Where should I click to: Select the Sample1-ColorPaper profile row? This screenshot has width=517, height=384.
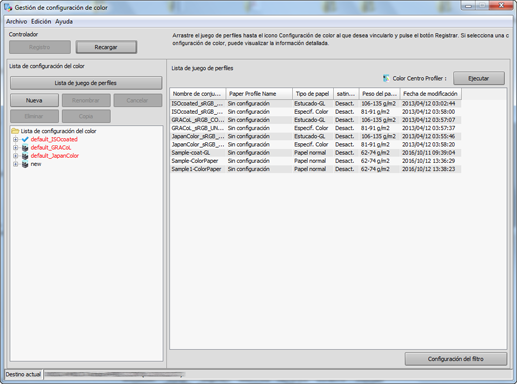(315, 169)
